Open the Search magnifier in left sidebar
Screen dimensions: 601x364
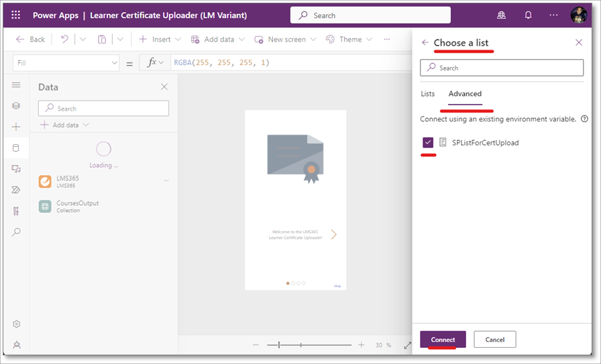[16, 232]
